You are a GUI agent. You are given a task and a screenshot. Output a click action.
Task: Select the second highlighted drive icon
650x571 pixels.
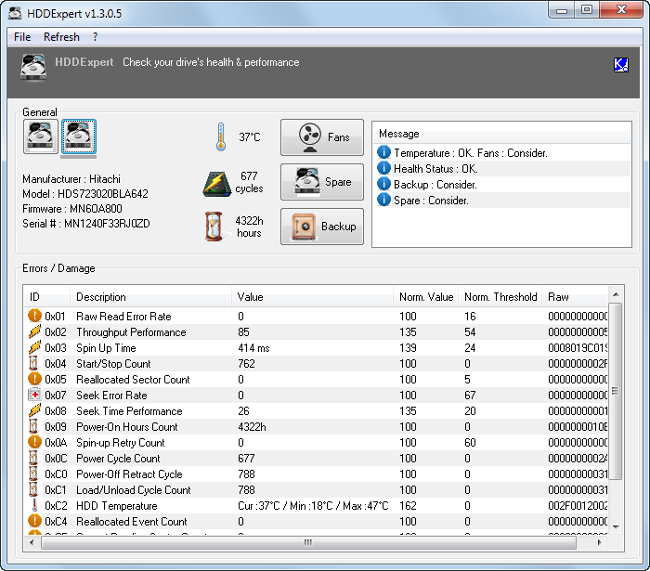point(79,136)
